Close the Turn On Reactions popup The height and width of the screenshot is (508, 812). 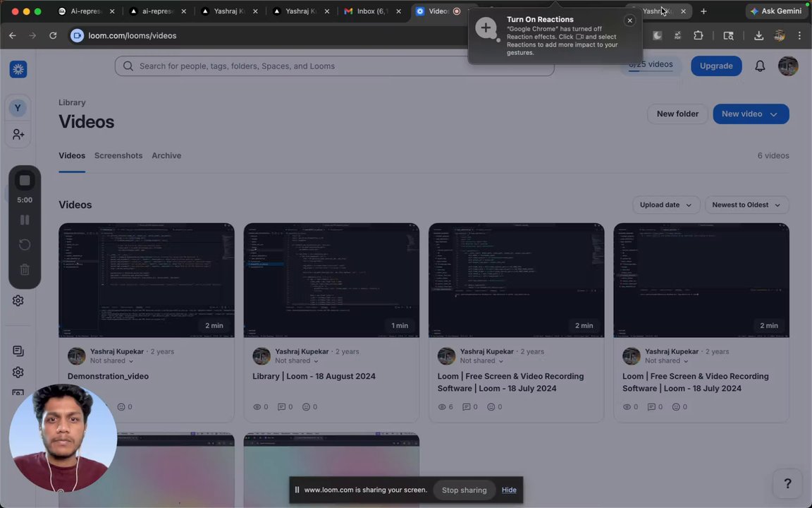pyautogui.click(x=629, y=20)
